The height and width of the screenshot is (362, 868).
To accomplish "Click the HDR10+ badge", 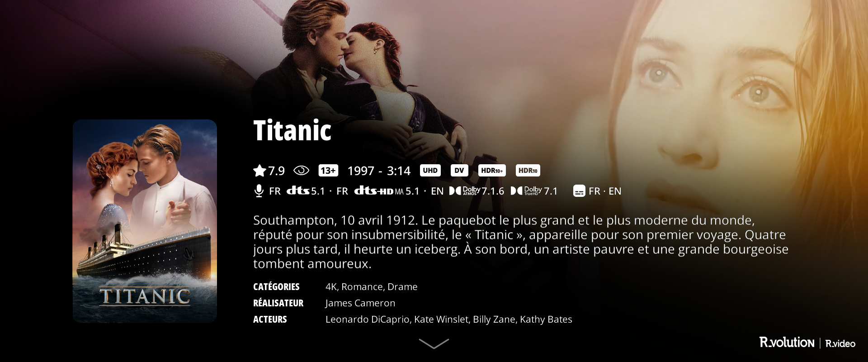I will click(x=492, y=171).
